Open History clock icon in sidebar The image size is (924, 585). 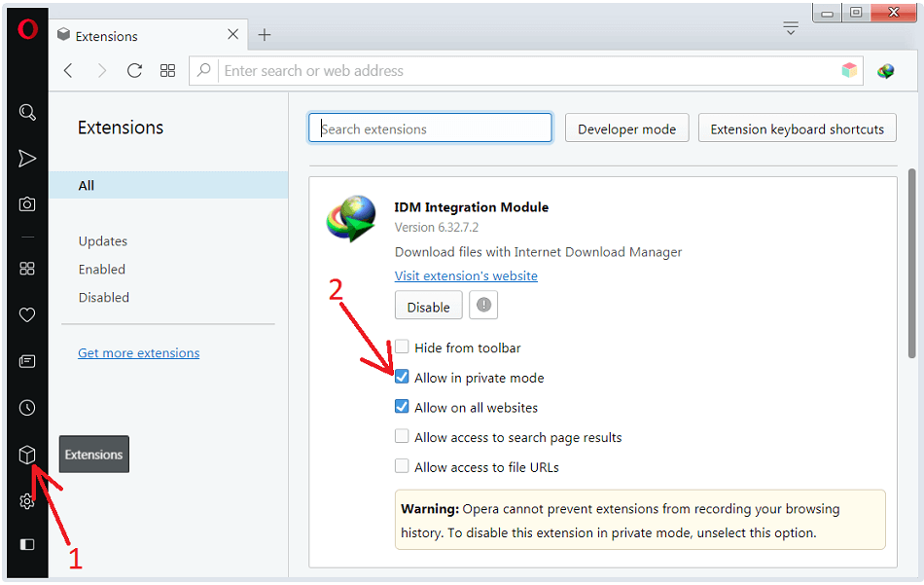coord(27,408)
